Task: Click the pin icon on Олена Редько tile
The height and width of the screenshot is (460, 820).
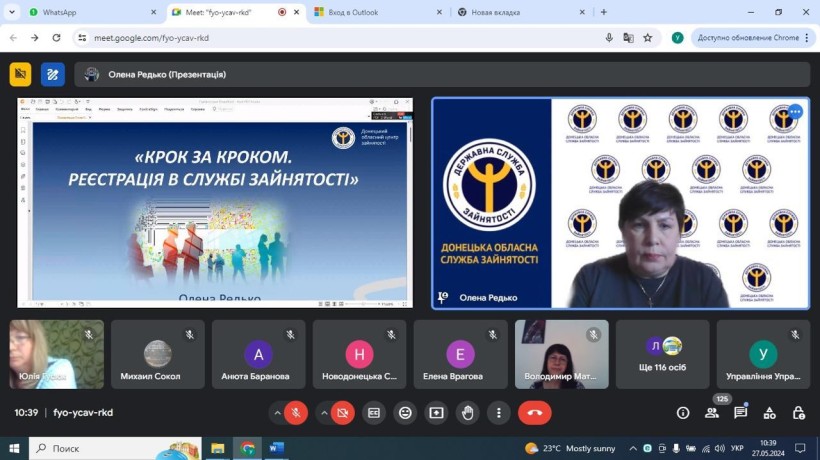Action: coord(443,297)
